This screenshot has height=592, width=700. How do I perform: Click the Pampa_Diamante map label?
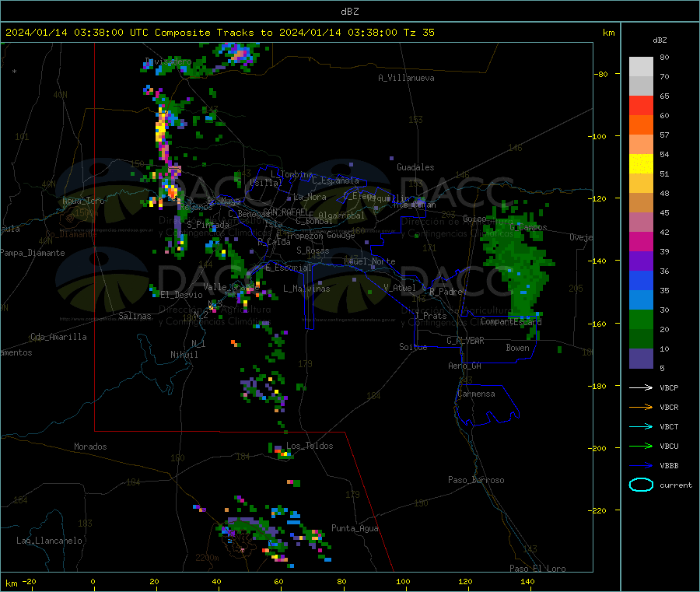(x=33, y=253)
